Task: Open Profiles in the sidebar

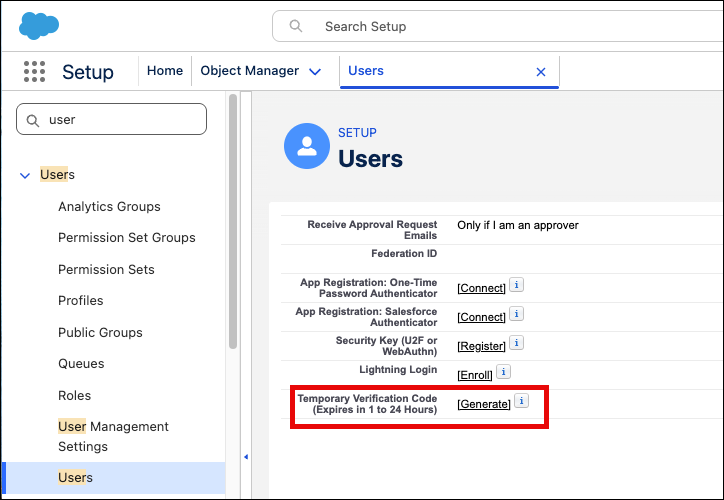Action: point(81,301)
